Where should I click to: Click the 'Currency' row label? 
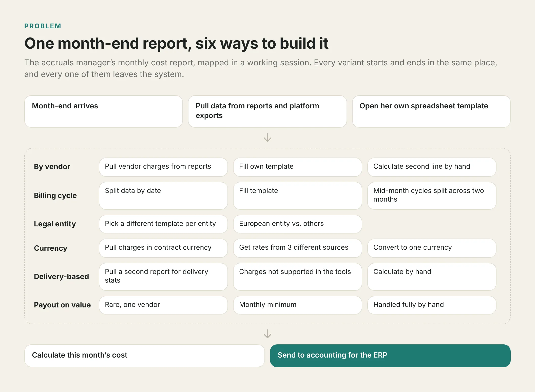(x=51, y=248)
